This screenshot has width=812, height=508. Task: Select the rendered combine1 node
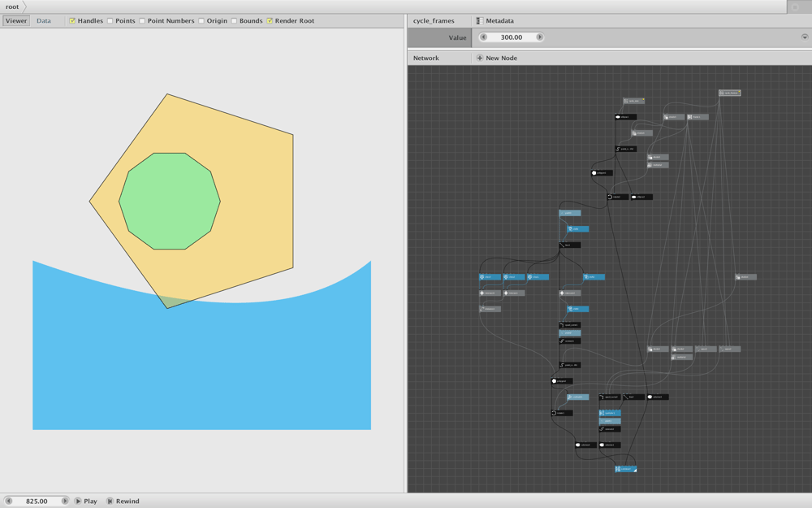625,469
